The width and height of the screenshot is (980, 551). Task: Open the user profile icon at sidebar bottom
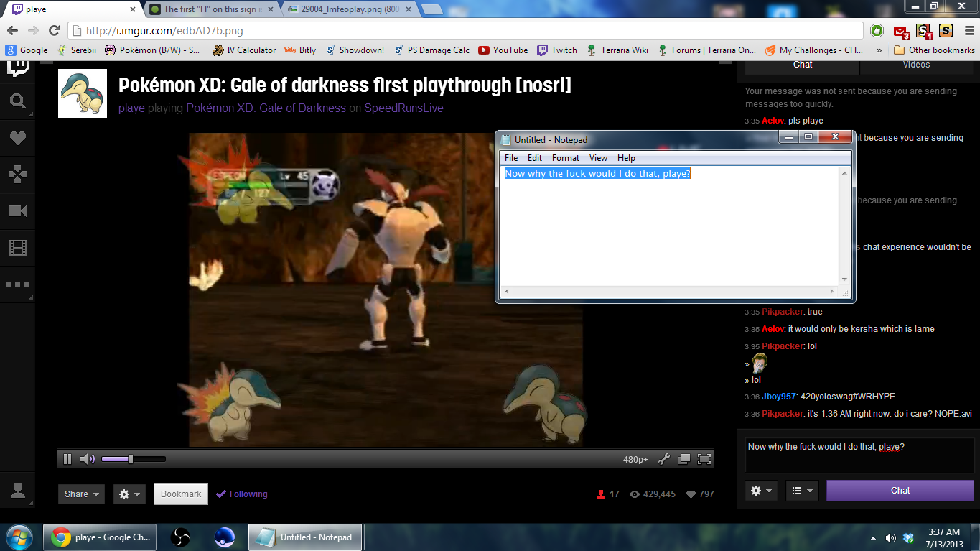[x=17, y=490]
